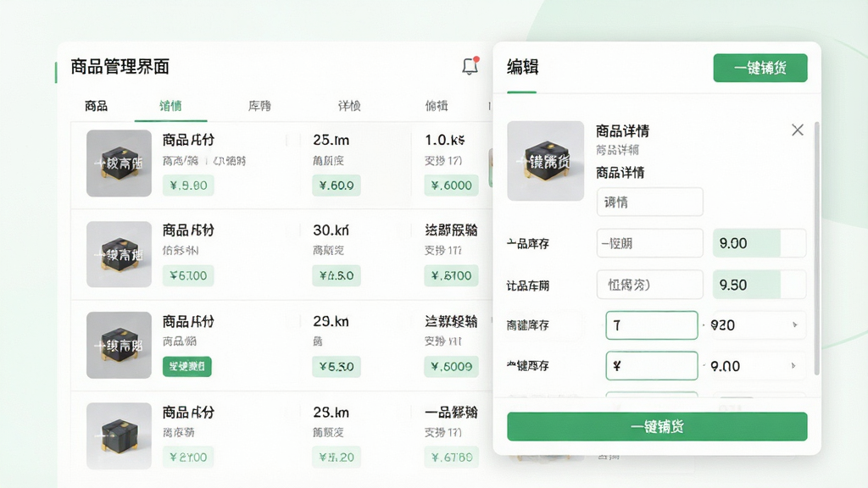This screenshot has height=488, width=868.
Task: Click text field left of the 9.00 bar
Action: [x=650, y=243]
